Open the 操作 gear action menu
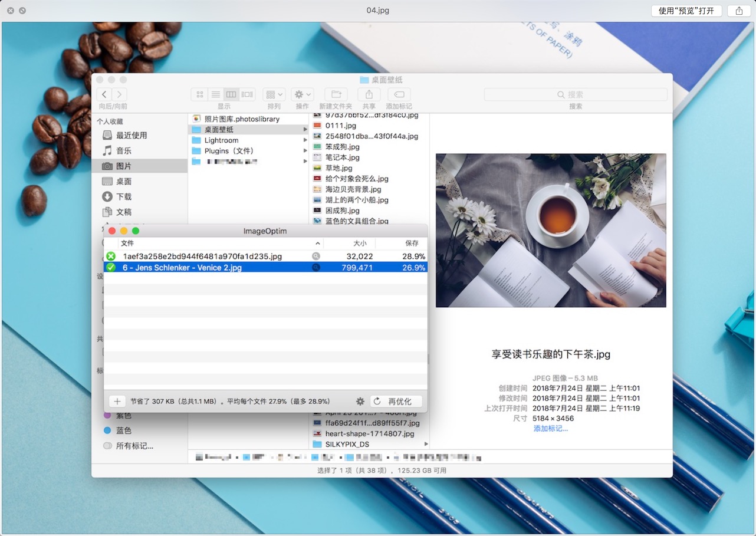The width and height of the screenshot is (756, 536). (303, 94)
